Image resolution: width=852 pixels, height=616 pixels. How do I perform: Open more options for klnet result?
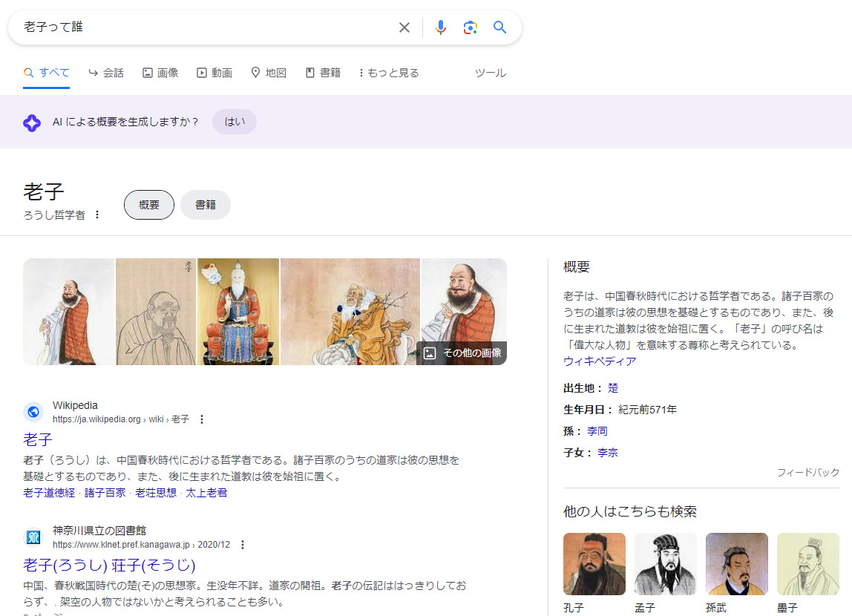(x=243, y=544)
